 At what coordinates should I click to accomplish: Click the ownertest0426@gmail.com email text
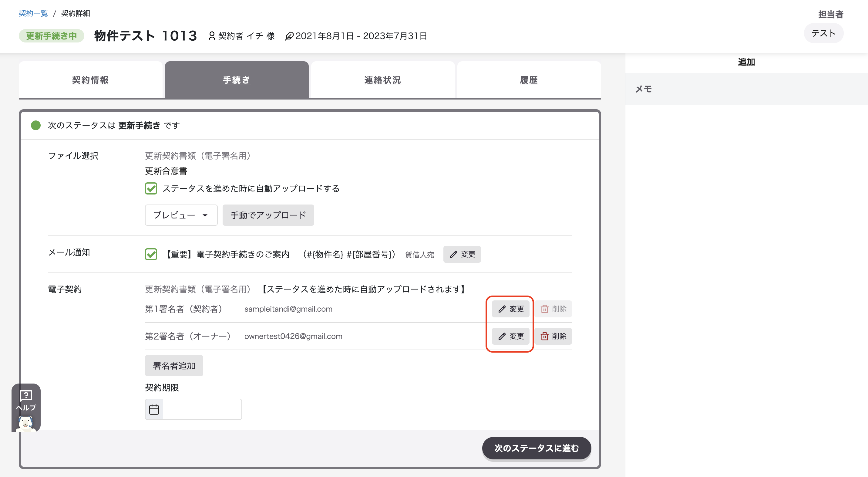click(x=293, y=336)
